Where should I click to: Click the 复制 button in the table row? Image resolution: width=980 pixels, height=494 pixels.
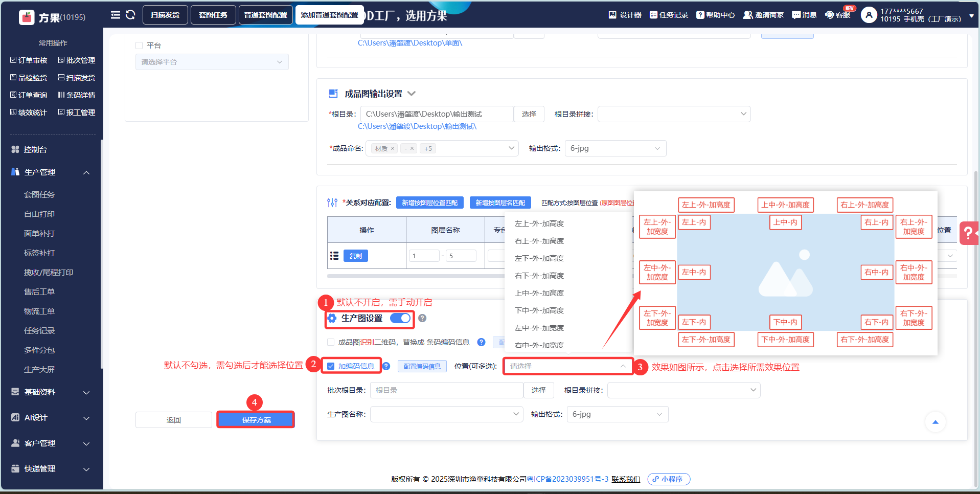point(356,256)
